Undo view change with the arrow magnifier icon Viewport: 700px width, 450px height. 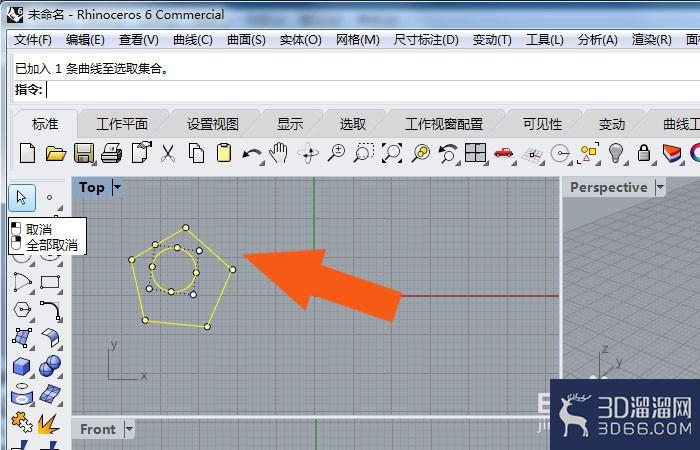point(448,154)
